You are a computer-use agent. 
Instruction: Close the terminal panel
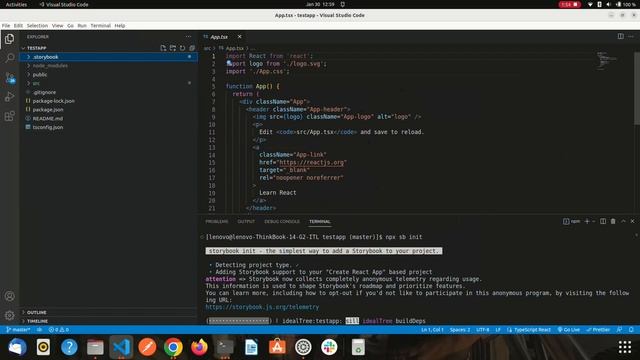point(633,221)
